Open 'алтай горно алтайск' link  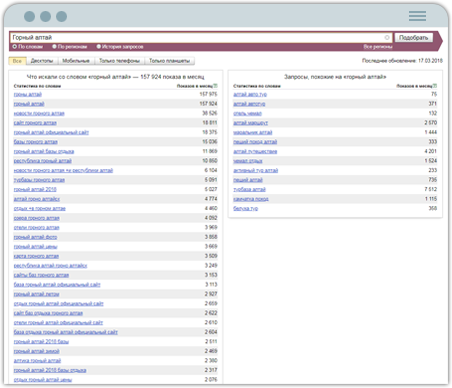point(37,199)
